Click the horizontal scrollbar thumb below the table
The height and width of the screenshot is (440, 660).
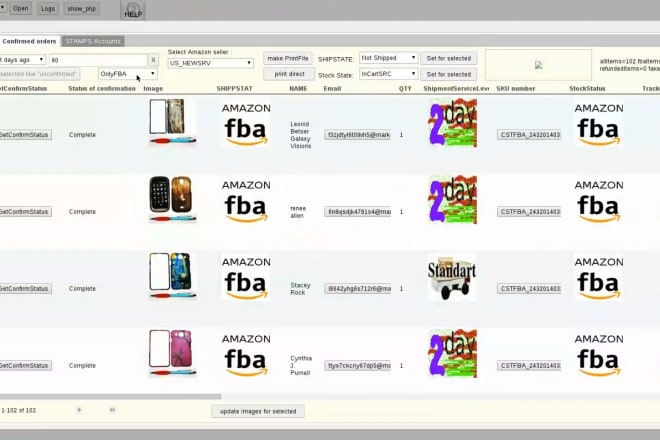[110, 396]
